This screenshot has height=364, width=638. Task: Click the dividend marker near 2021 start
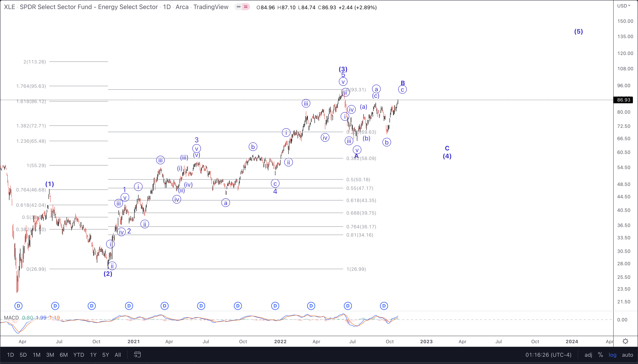pos(129,306)
